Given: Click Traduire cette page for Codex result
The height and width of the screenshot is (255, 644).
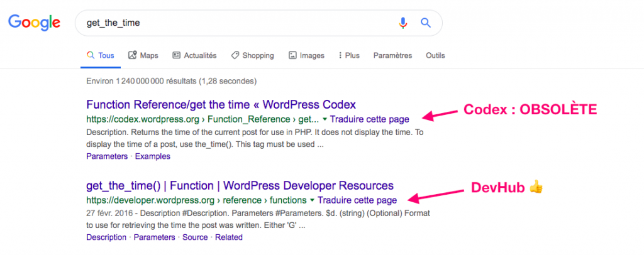Looking at the screenshot, I should pos(370,120).
